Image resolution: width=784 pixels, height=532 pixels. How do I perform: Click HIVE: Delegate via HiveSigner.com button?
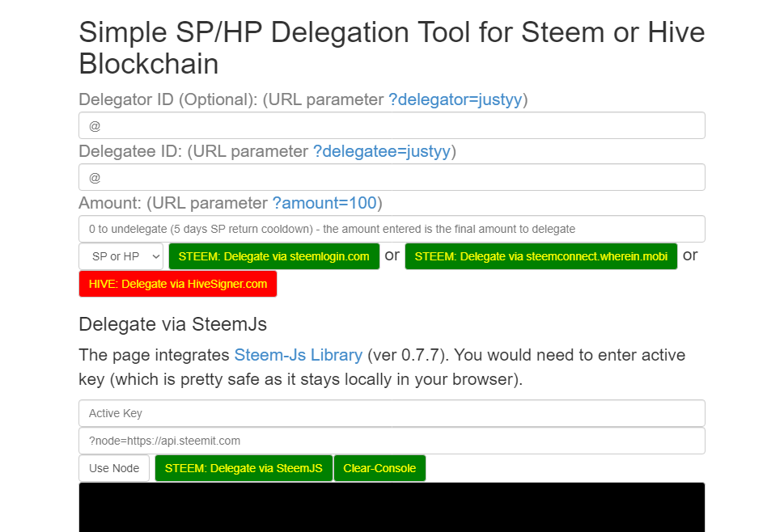178,284
